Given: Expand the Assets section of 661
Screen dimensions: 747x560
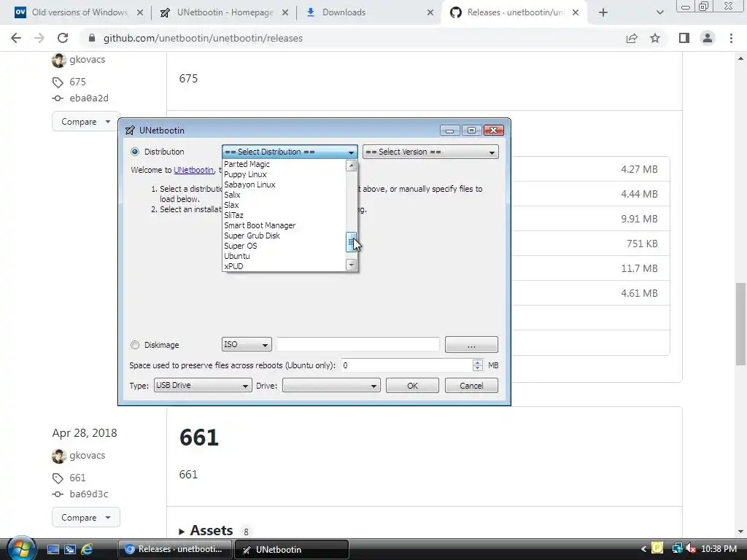Looking at the screenshot, I should point(206,531).
